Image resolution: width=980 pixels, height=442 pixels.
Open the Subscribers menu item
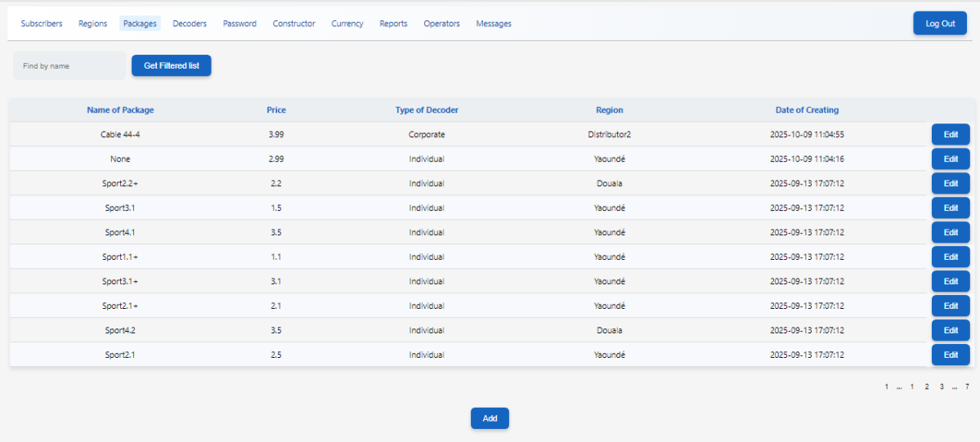(x=42, y=24)
